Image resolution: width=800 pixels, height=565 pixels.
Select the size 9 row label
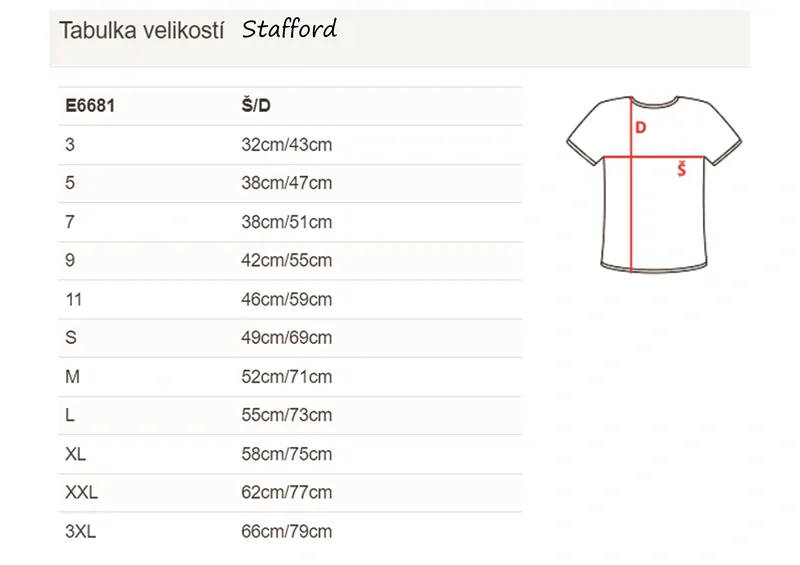(70, 261)
